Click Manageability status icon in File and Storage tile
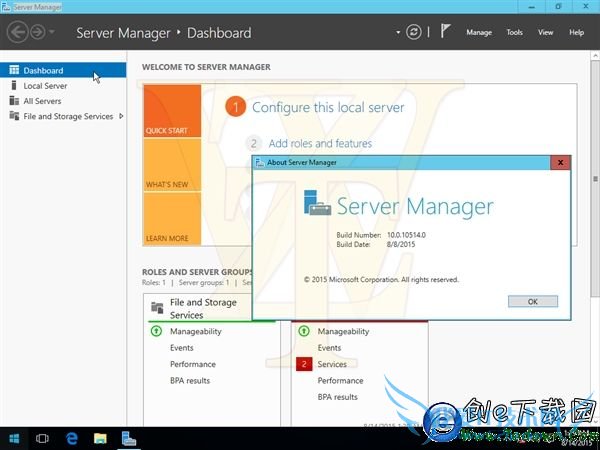600x450 pixels. click(x=156, y=331)
